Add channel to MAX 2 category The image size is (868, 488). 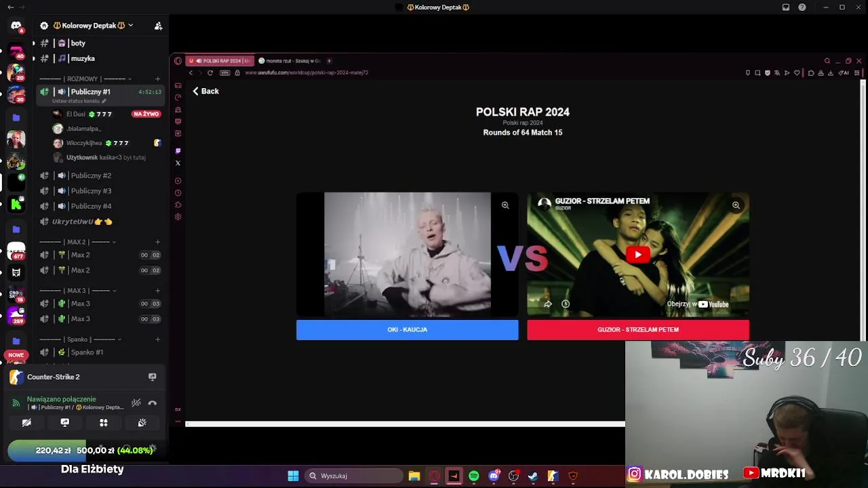[158, 242]
